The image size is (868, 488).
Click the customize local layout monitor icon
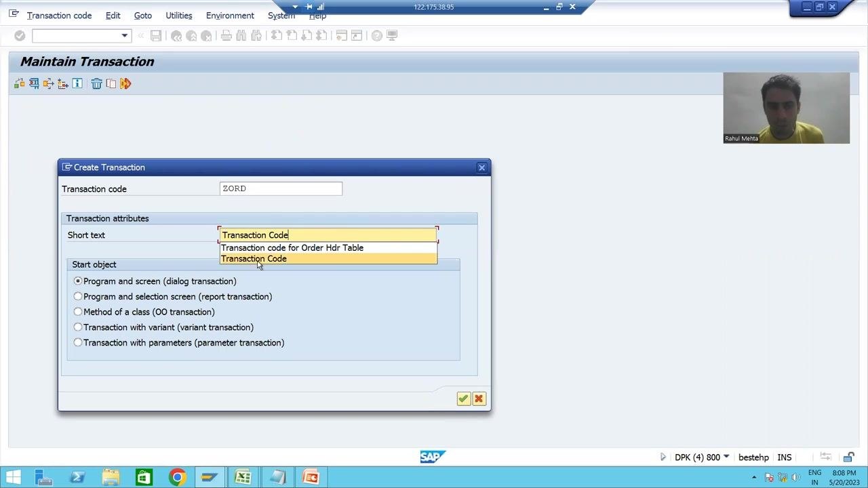point(392,35)
